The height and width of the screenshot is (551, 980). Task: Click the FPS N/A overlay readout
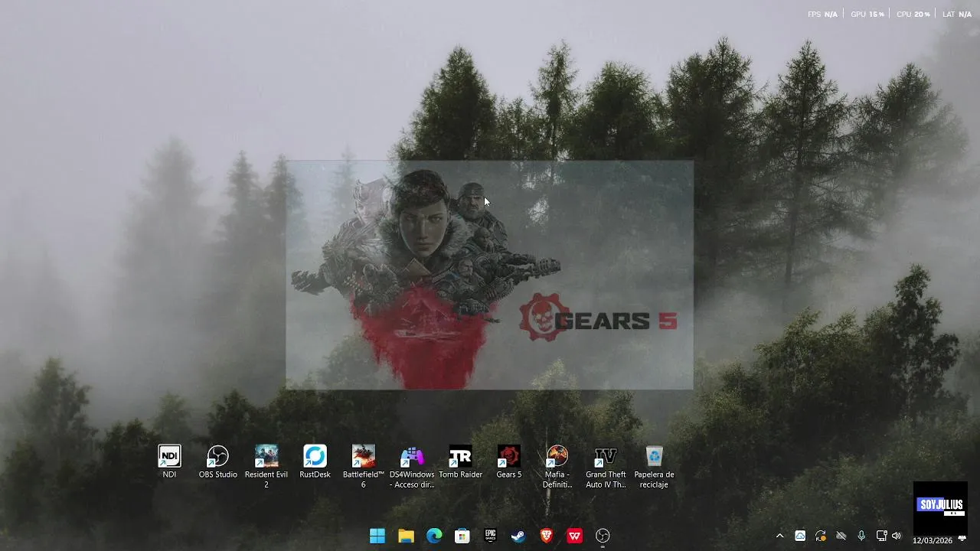(x=822, y=15)
